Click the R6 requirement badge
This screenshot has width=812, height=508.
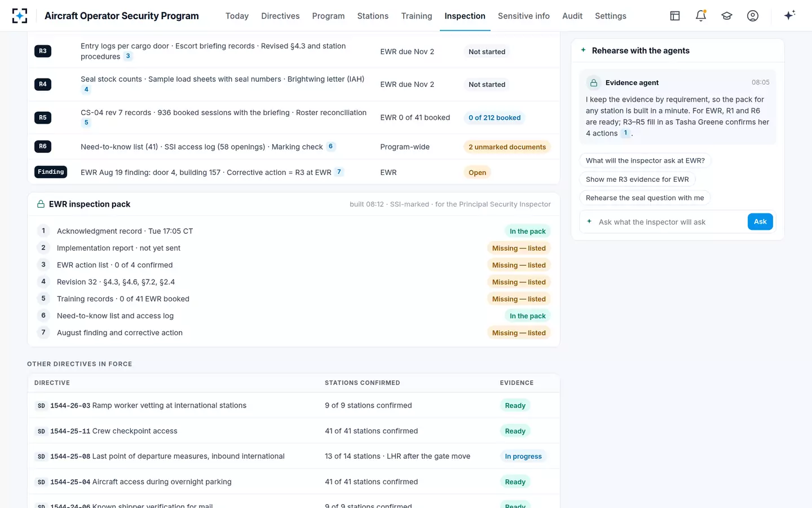tap(43, 147)
